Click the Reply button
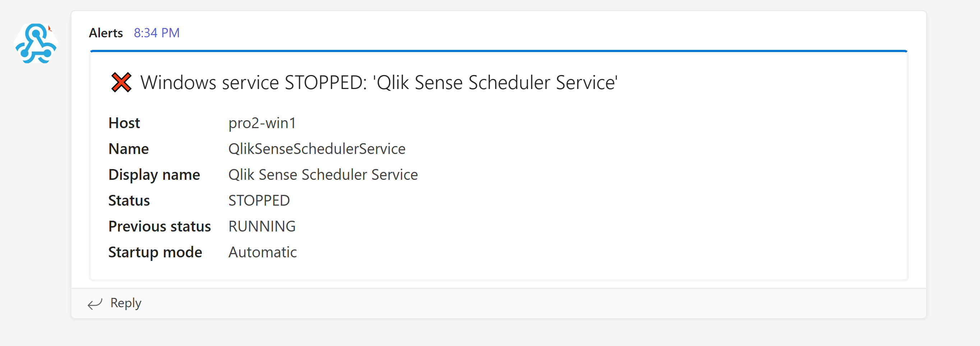Image resolution: width=980 pixels, height=346 pixels. coord(125,303)
